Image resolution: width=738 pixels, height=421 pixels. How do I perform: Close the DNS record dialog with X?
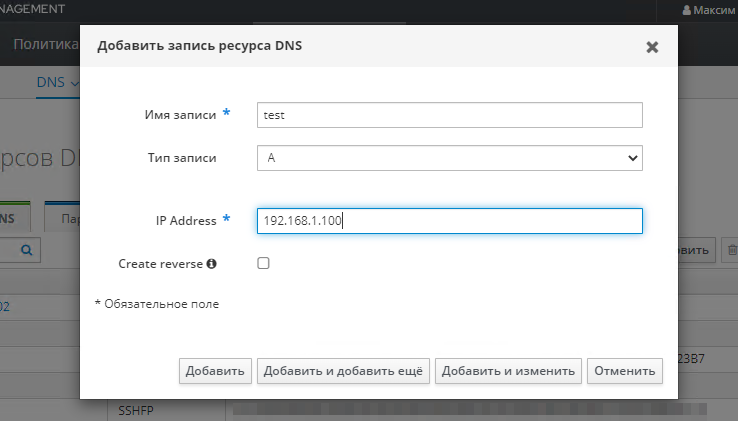point(652,47)
